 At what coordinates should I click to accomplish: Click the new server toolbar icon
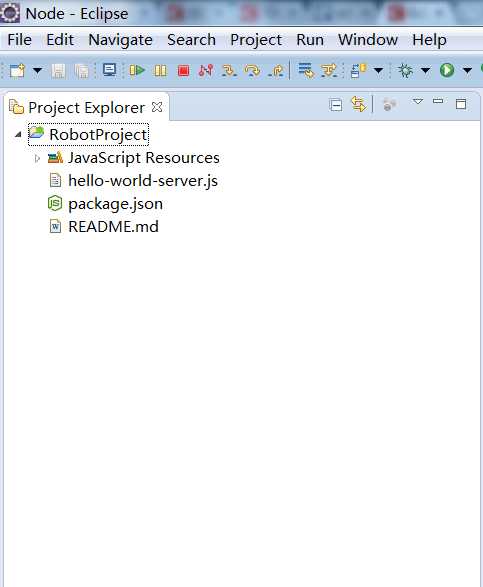359,70
